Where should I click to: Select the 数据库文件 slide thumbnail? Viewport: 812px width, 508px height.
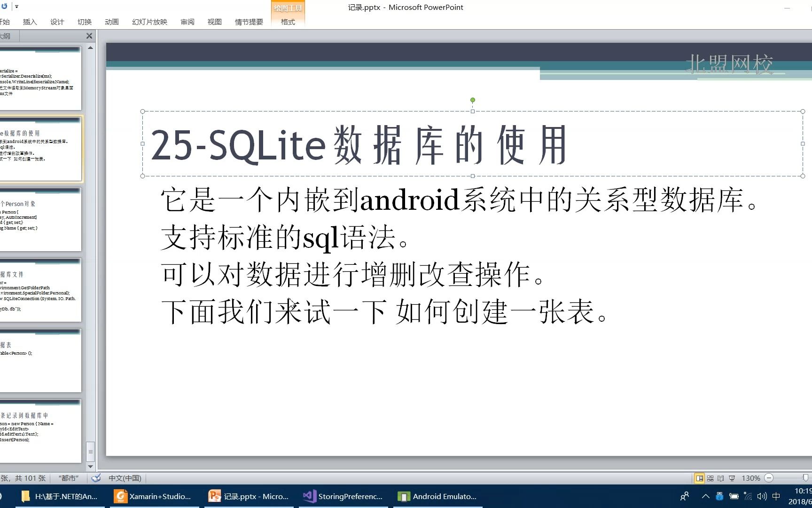point(40,290)
